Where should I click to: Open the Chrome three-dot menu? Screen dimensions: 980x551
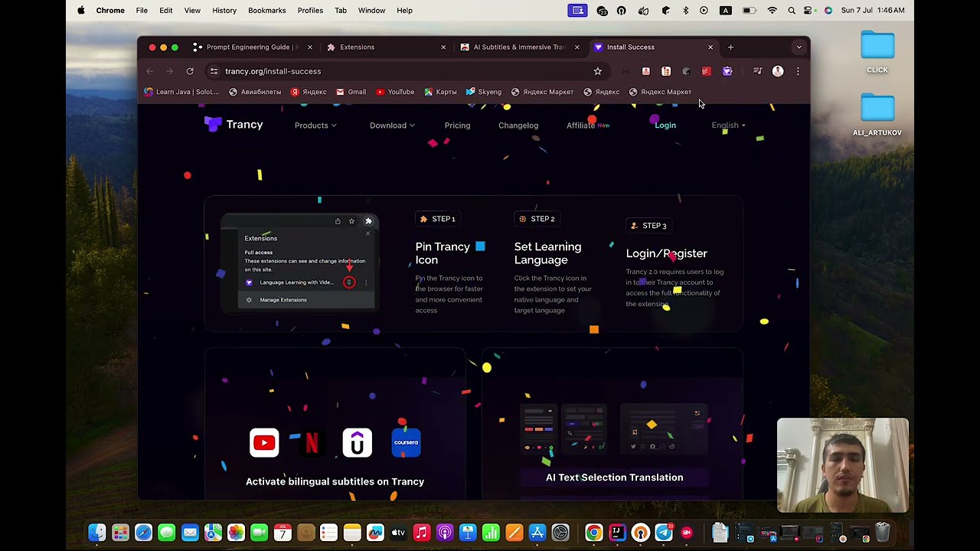click(x=798, y=71)
